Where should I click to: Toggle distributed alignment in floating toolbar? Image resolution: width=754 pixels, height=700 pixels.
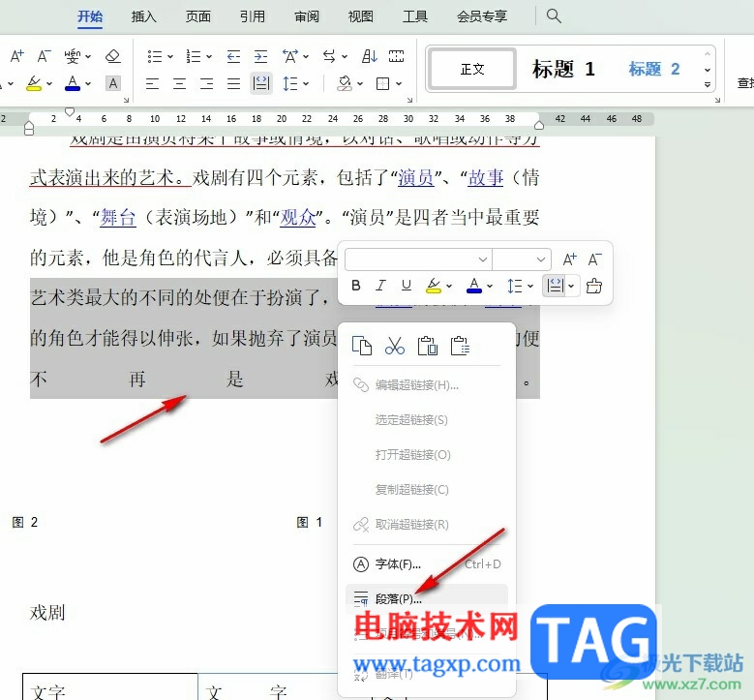tap(555, 286)
